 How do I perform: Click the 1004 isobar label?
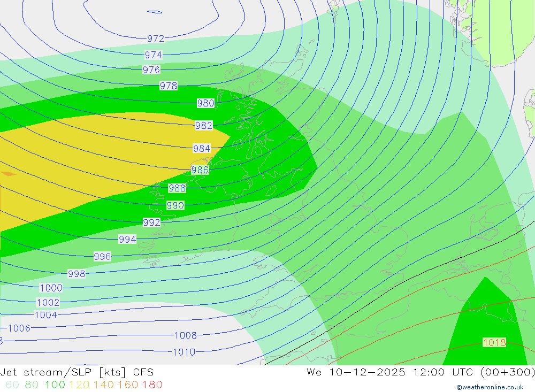pyautogui.click(x=45, y=315)
